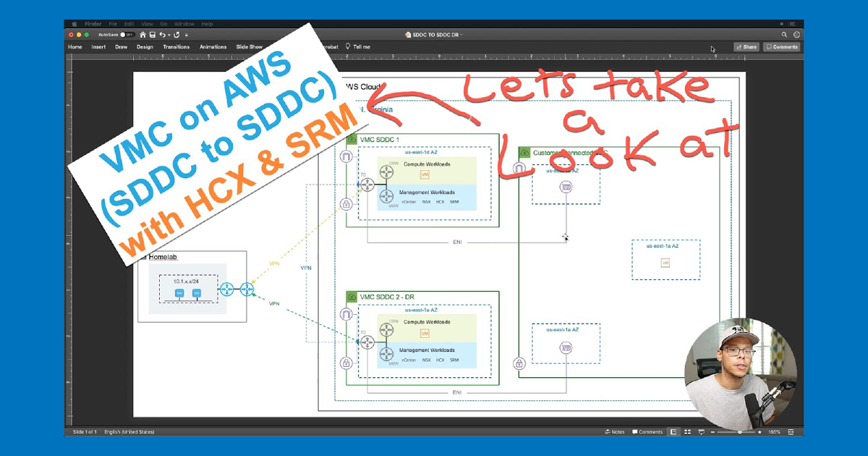Switch to the Transitions tab

176,47
